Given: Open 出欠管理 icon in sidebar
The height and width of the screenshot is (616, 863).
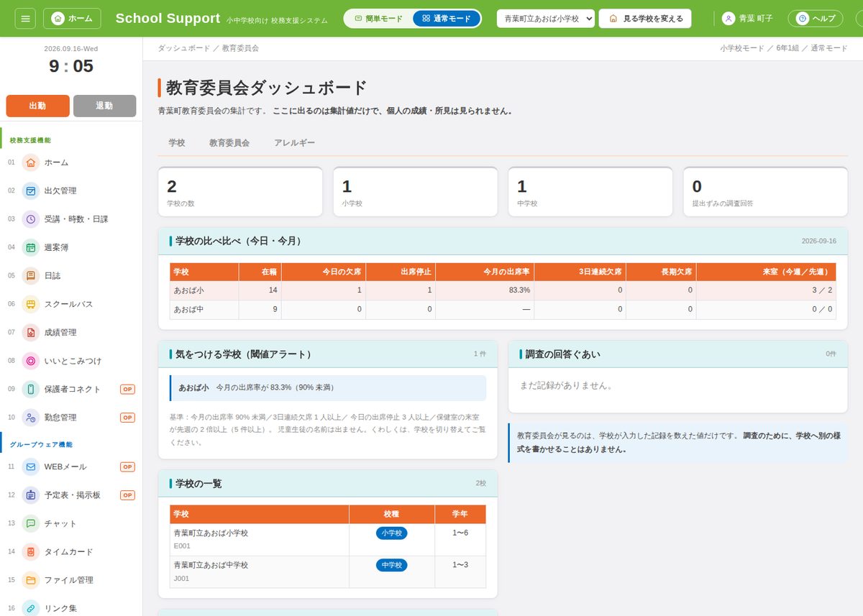Looking at the screenshot, I should click(x=30, y=190).
